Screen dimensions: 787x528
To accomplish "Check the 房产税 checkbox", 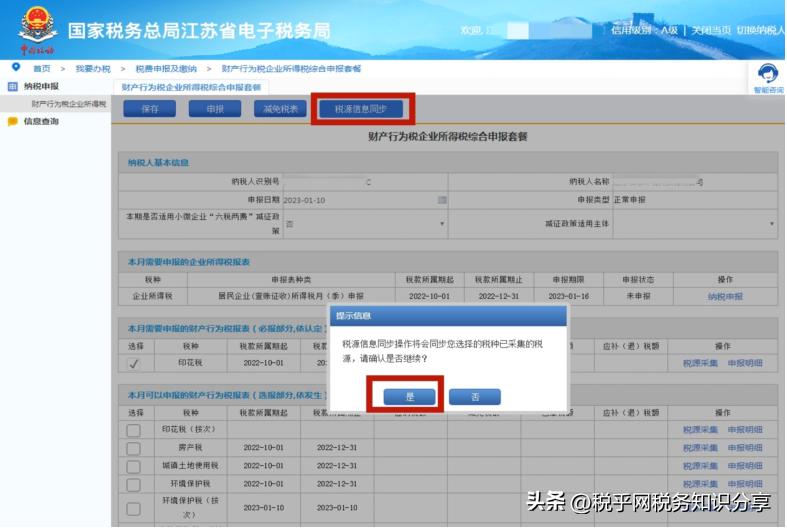I will 134,448.
